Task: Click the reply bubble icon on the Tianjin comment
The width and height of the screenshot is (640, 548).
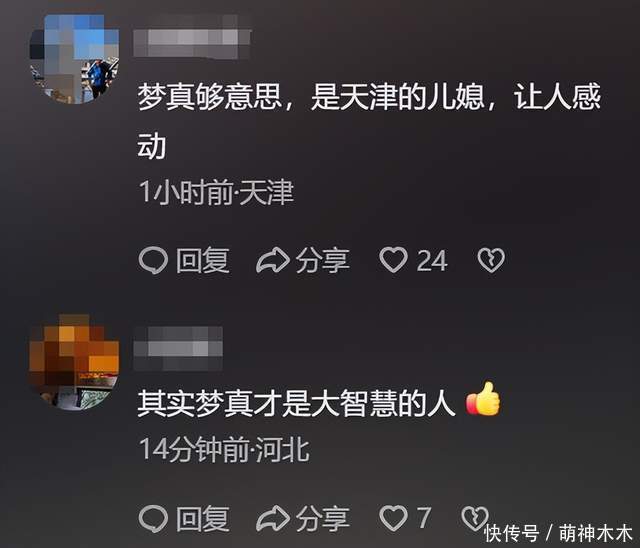Action: [153, 260]
